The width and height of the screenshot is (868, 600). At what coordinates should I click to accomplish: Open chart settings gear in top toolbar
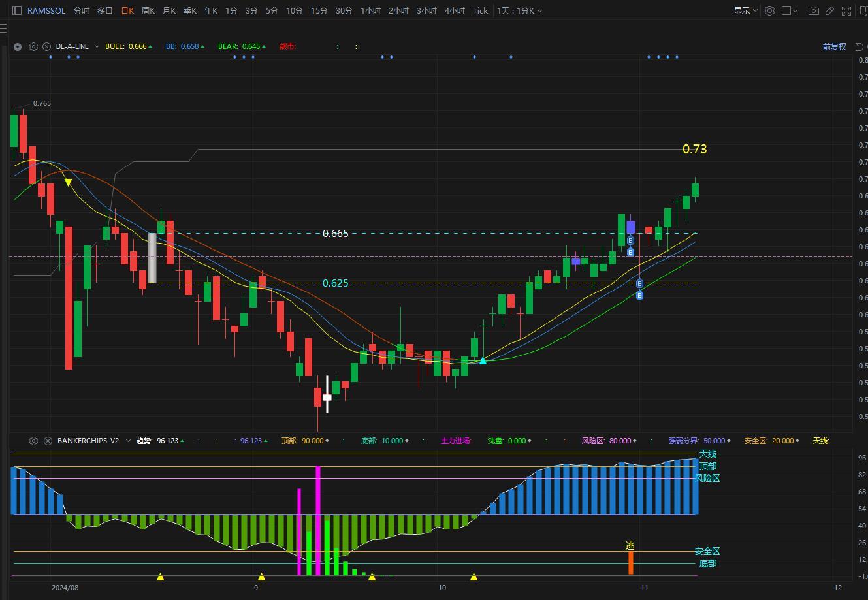click(770, 10)
